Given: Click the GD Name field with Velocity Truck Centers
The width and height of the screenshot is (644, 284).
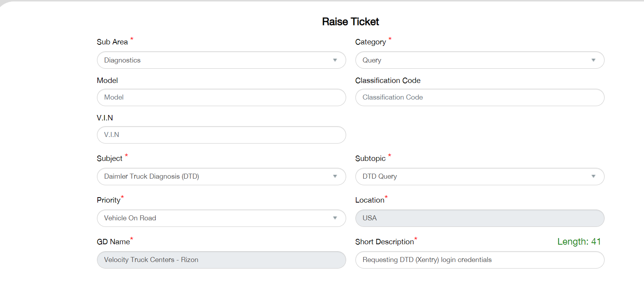Looking at the screenshot, I should click(221, 260).
